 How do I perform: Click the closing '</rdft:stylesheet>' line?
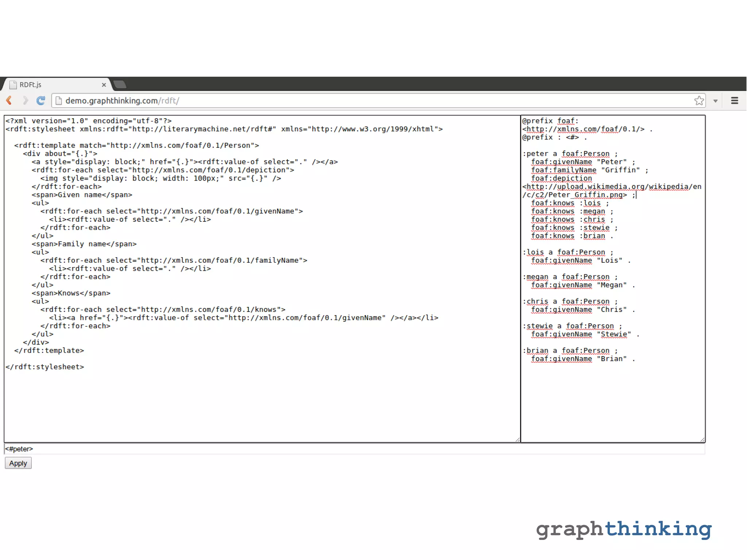click(x=45, y=367)
